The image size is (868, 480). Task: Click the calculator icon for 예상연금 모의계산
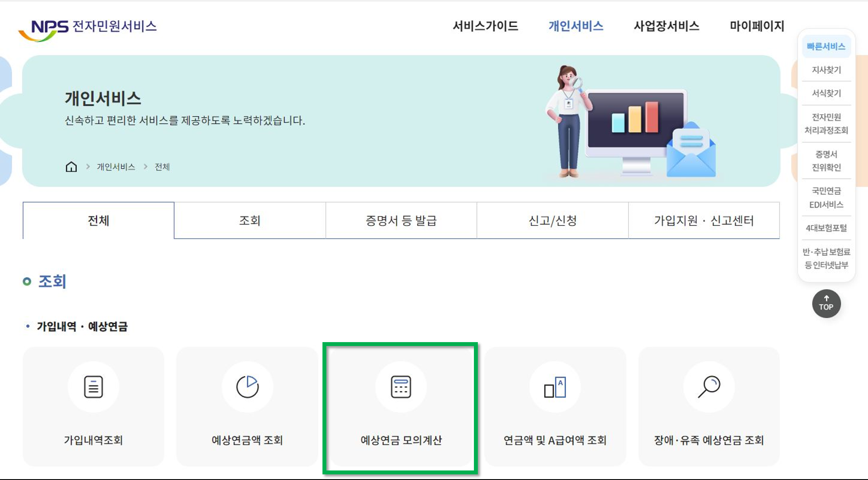(401, 387)
